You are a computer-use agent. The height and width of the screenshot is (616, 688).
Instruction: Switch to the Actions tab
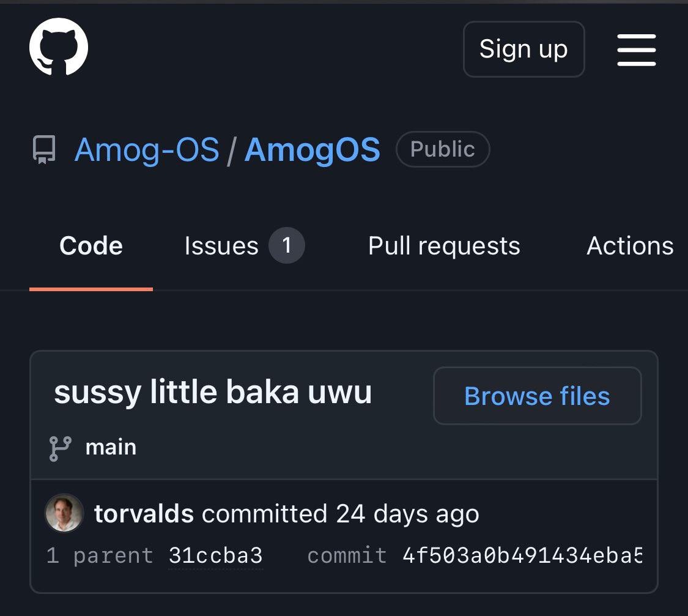coord(630,245)
